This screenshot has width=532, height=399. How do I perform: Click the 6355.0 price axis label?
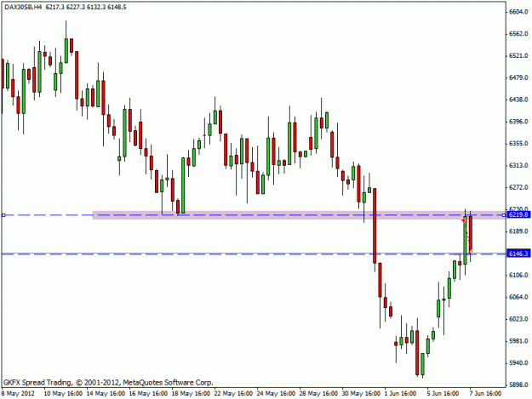point(518,144)
